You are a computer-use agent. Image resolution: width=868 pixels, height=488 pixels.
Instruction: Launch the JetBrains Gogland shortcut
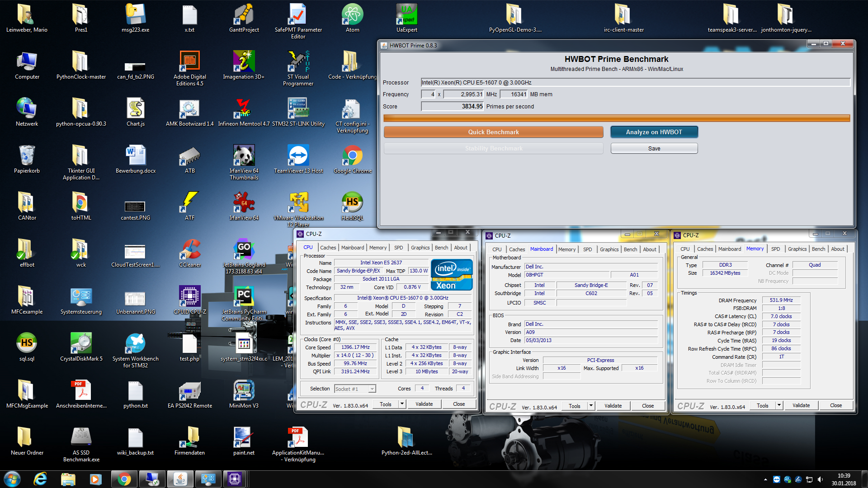[x=244, y=256]
